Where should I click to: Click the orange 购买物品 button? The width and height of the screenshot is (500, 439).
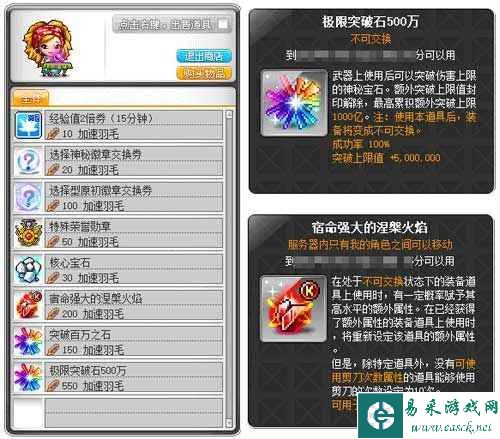pos(204,74)
